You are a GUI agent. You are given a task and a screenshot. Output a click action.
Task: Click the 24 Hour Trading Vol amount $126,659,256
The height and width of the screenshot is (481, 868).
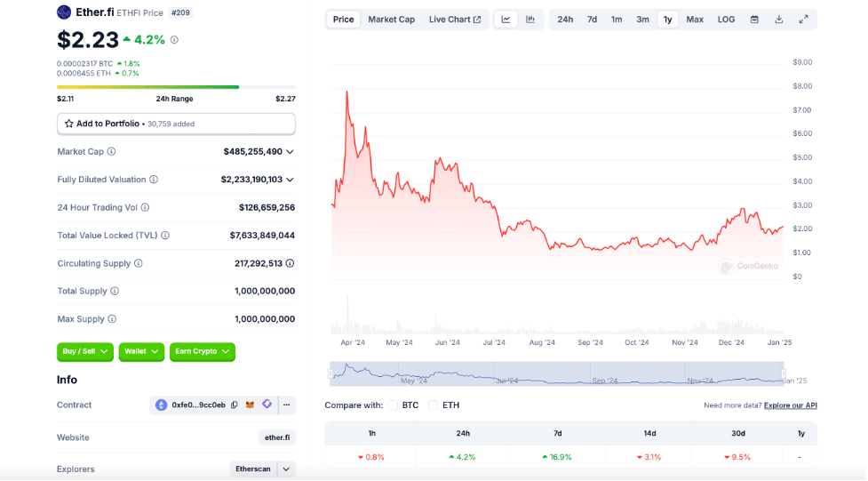(x=267, y=207)
